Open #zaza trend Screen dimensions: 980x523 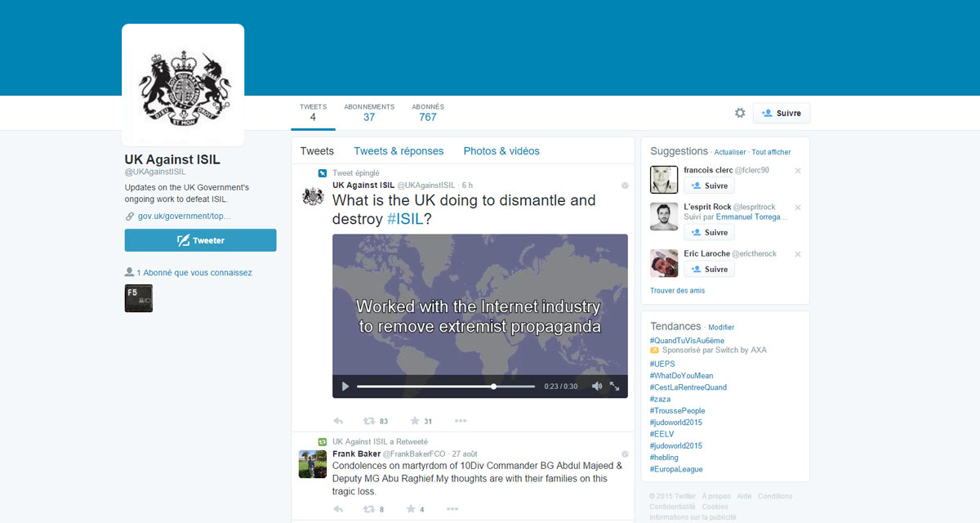point(660,400)
